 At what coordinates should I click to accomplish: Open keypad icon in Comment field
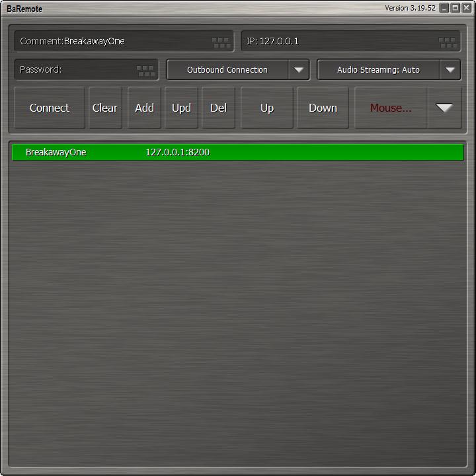pyautogui.click(x=221, y=42)
